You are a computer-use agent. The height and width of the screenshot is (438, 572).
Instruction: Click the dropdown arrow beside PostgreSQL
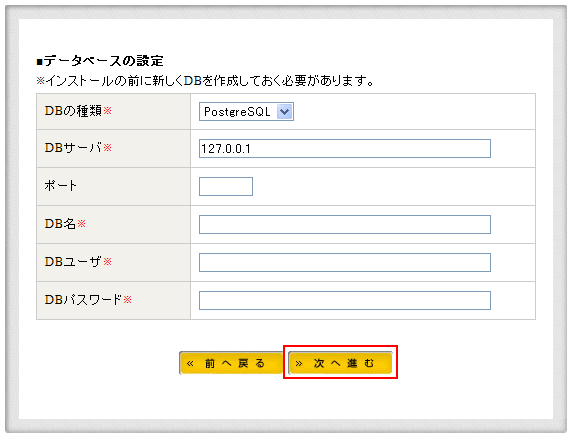(x=285, y=112)
